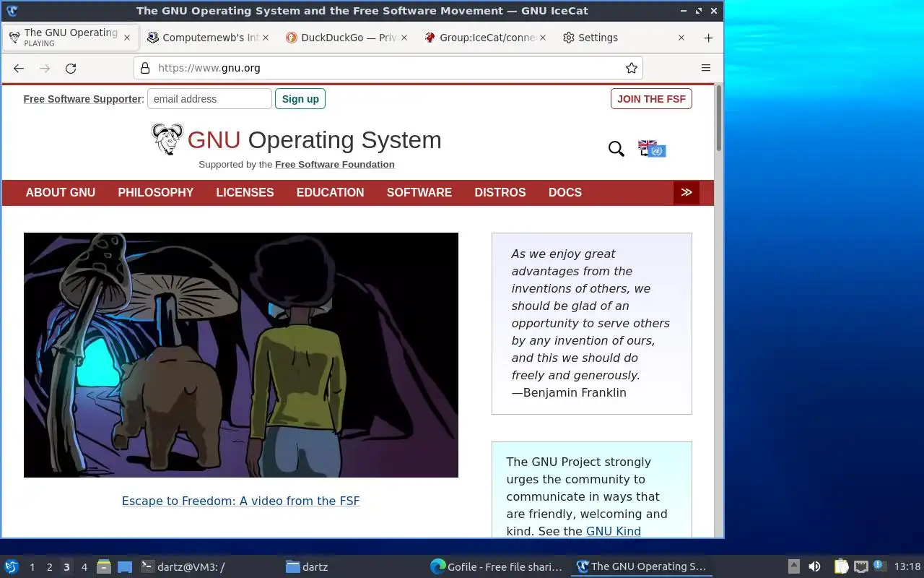Screen dimensions: 924x578
Task: Click the browser back arrow
Action: tap(19, 68)
